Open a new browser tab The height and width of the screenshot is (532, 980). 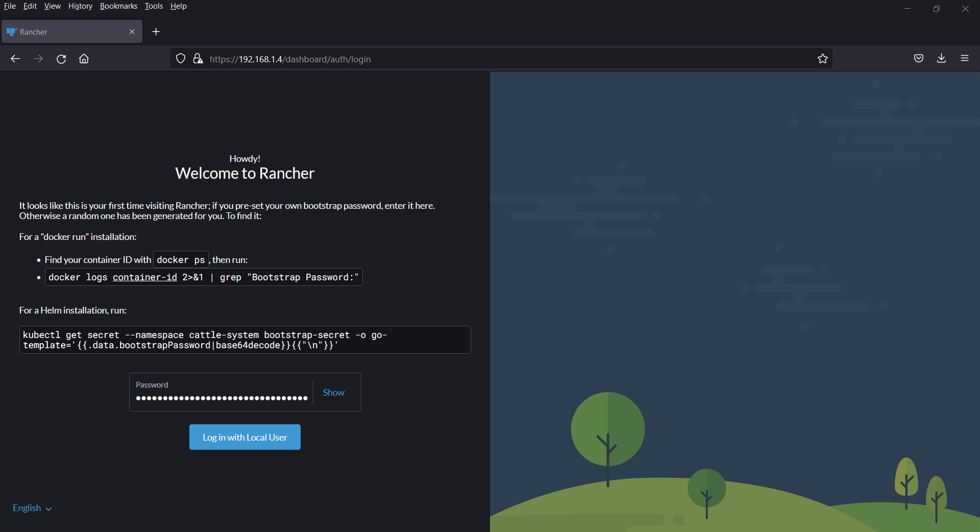[156, 32]
